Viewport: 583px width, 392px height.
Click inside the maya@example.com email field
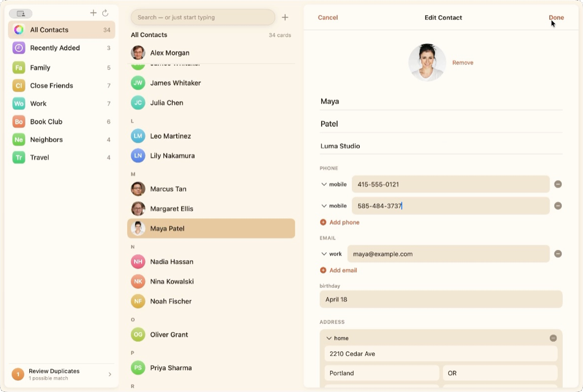pos(448,254)
